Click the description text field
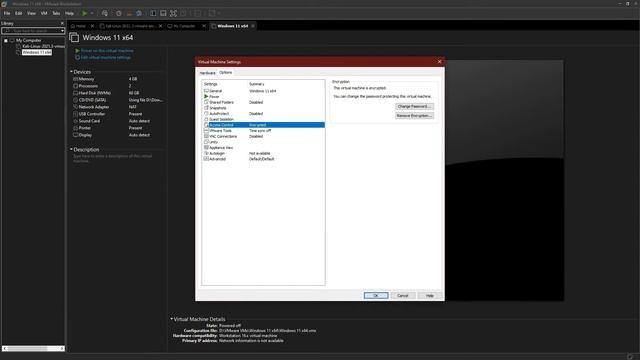This screenshot has width=640, height=360. pos(113,158)
